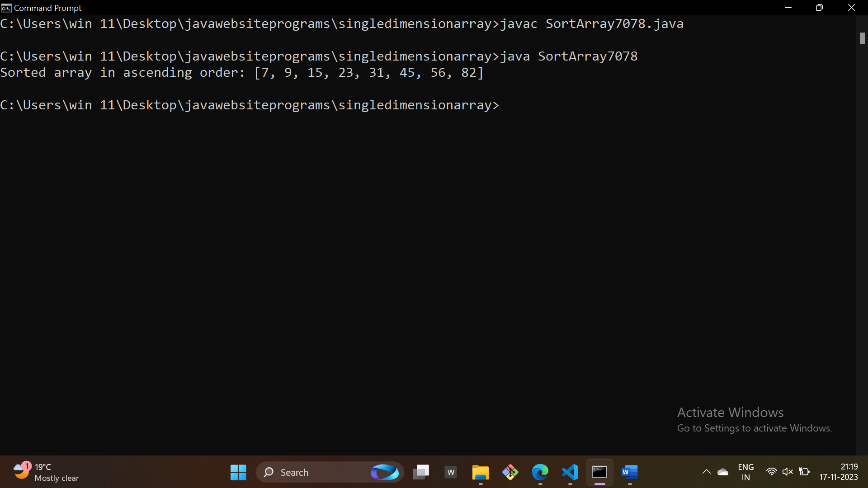This screenshot has height=488, width=868.
Task: Open the WPS Writer taskbar icon
Action: click(x=451, y=473)
